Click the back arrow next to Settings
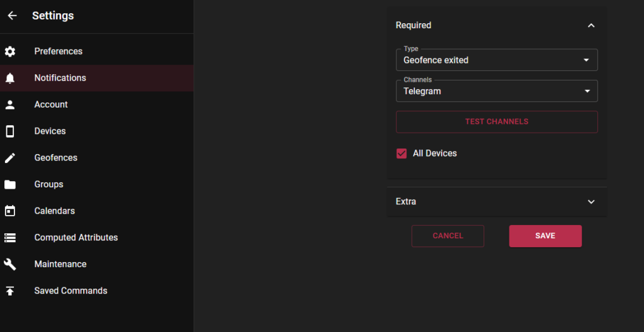Image resolution: width=644 pixels, height=332 pixels. pyautogui.click(x=13, y=16)
